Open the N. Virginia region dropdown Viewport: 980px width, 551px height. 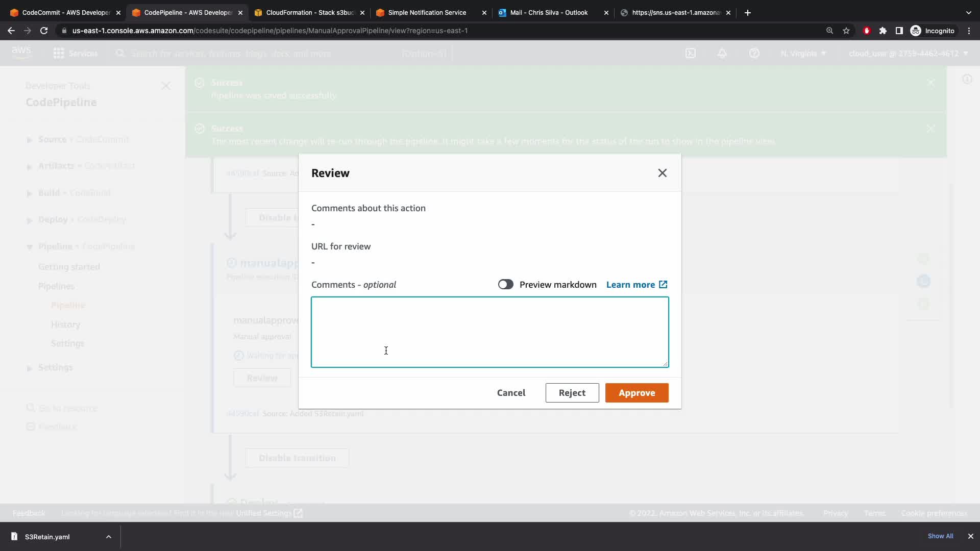pos(803,54)
